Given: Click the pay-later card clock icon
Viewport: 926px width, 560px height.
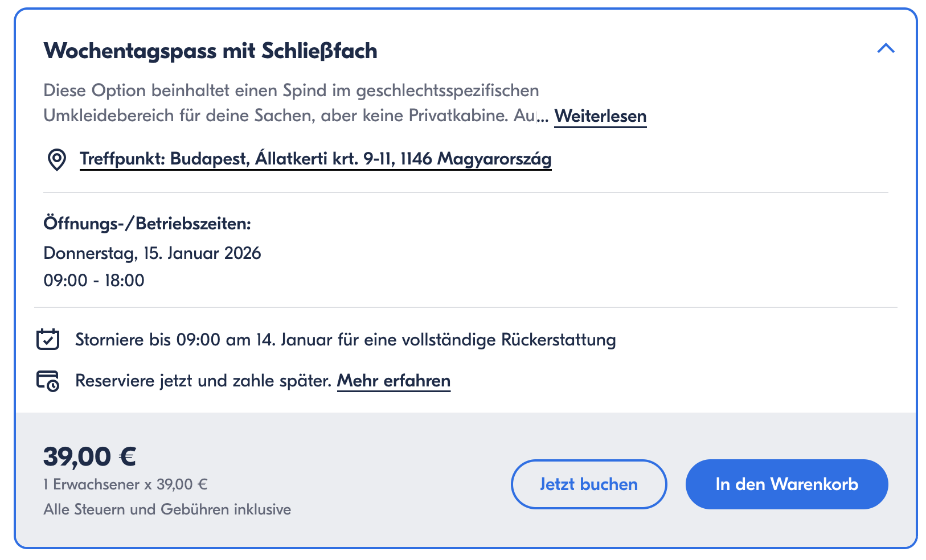Looking at the screenshot, I should [48, 381].
